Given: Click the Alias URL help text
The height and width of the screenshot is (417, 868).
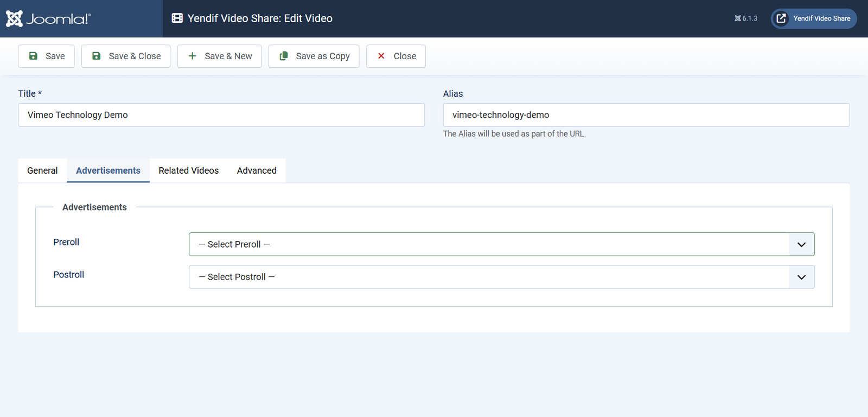Looking at the screenshot, I should tap(514, 134).
